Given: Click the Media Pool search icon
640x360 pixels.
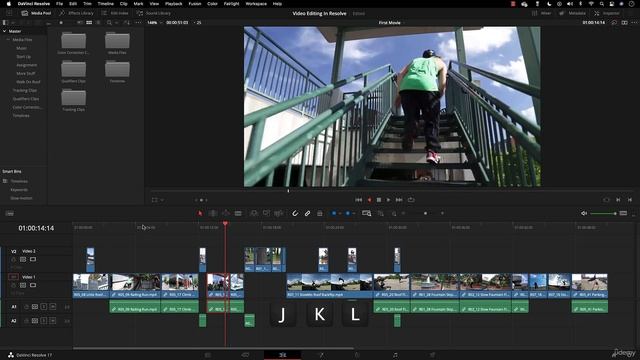Looking at the screenshot, I should 109,22.
